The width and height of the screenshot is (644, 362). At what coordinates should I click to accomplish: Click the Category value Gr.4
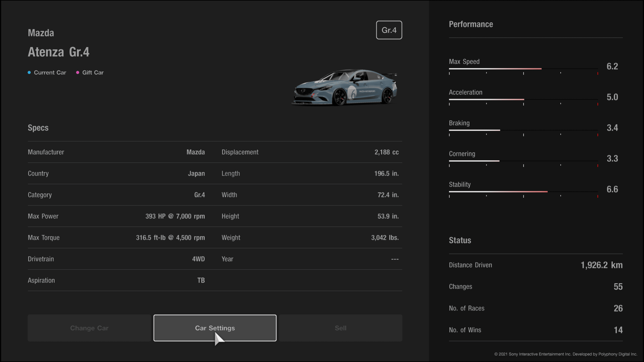tap(200, 195)
